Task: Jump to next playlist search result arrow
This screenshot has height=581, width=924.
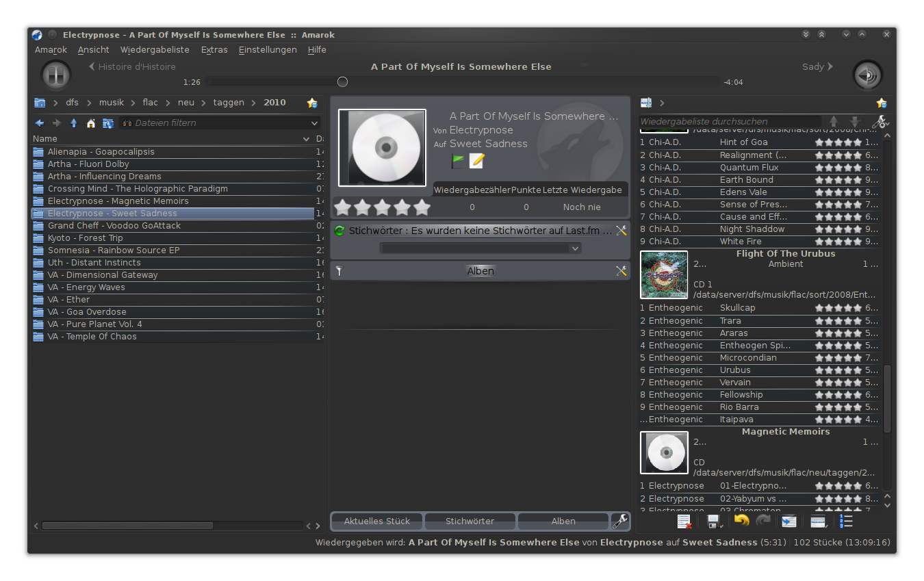Action: 854,122
